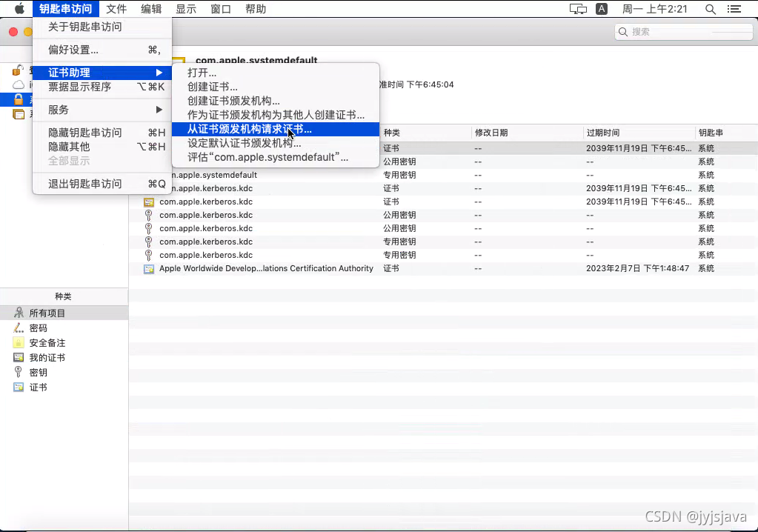
Task: Select 所有项目 in category list
Action: 47,313
